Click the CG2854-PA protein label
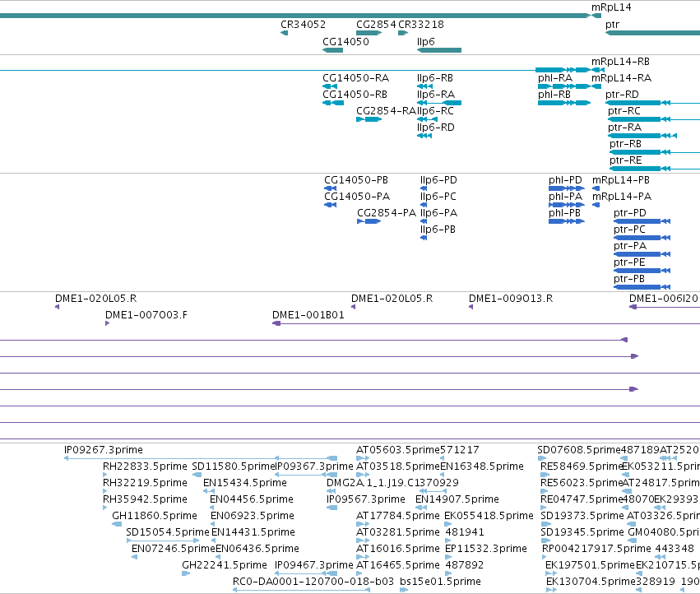Image resolution: width=700 pixels, height=594 pixels. coord(387,213)
